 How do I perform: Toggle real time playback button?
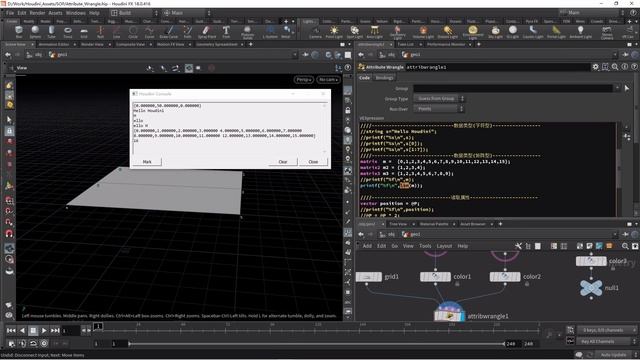click(x=44, y=344)
